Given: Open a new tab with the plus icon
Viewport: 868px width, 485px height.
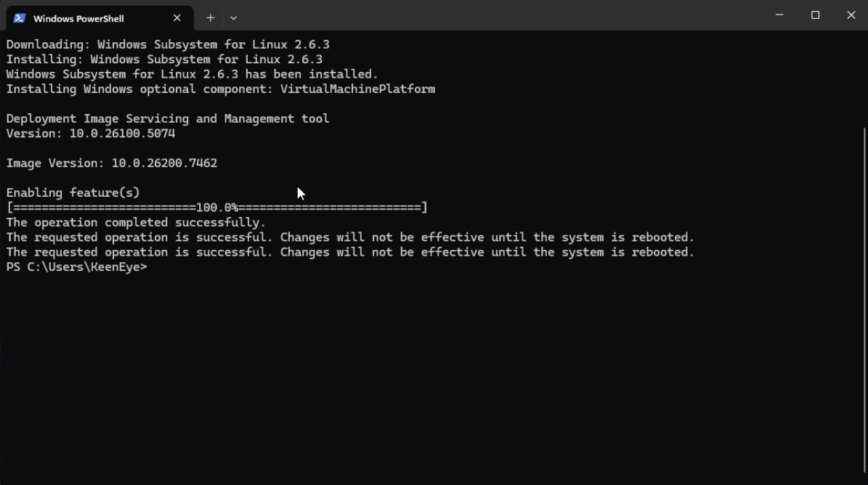Looking at the screenshot, I should tap(210, 17).
